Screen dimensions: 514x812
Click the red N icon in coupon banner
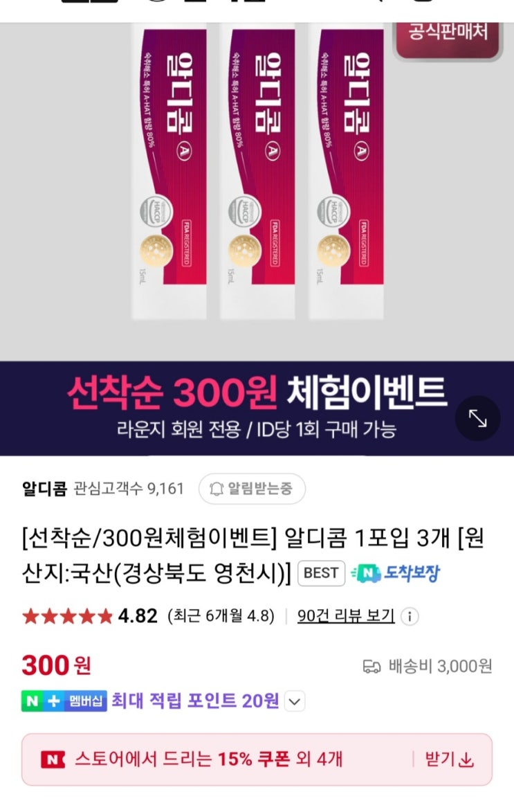tap(53, 760)
